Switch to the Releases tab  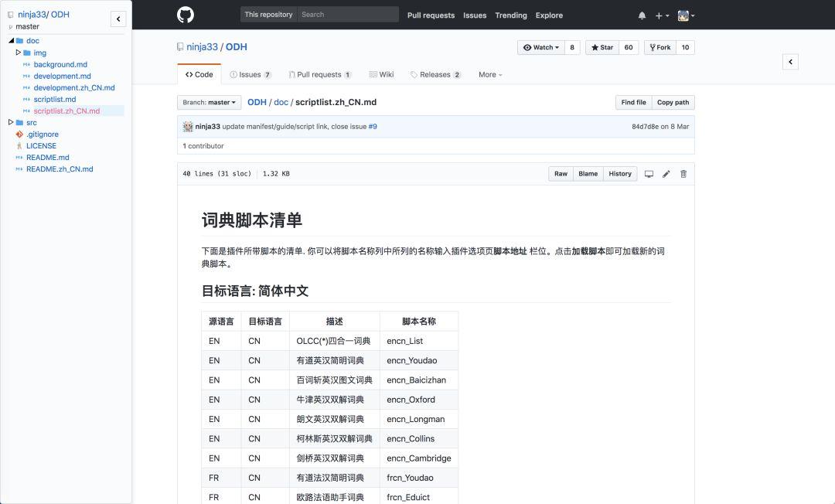tap(435, 74)
